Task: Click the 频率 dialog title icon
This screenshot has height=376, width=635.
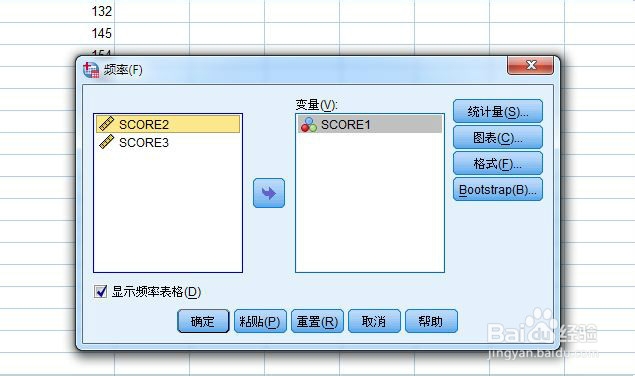Action: pos(91,70)
